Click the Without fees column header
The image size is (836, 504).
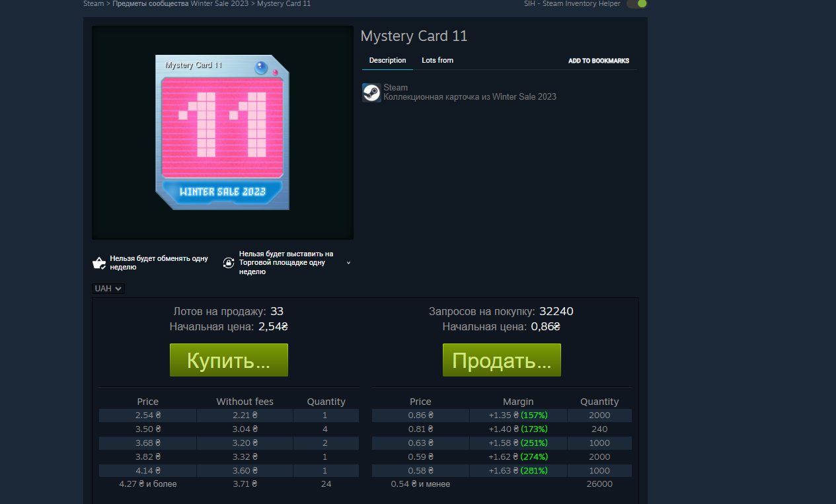(x=245, y=402)
